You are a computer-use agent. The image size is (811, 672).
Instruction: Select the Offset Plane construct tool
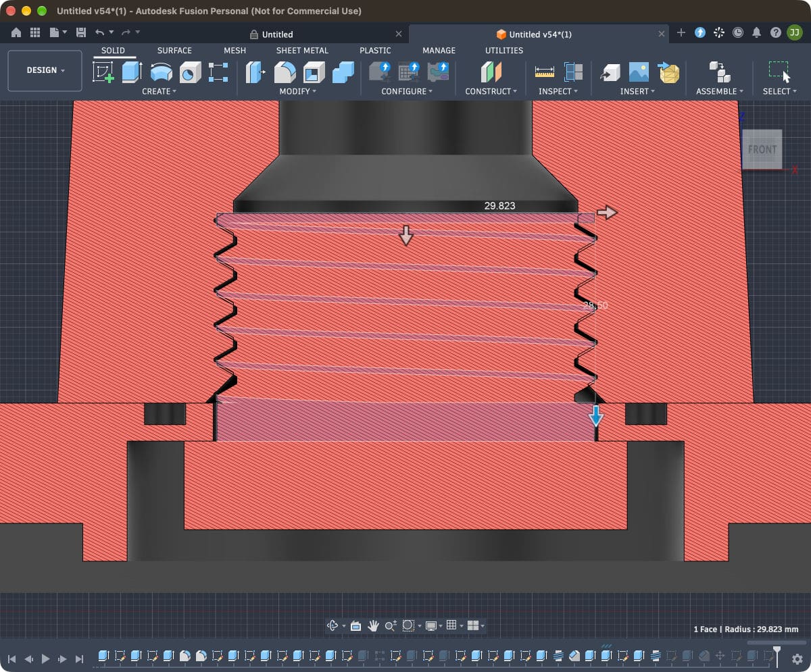point(491,72)
